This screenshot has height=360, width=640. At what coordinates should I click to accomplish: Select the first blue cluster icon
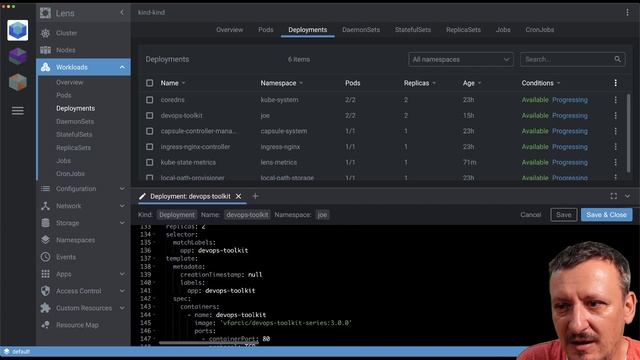tap(18, 30)
